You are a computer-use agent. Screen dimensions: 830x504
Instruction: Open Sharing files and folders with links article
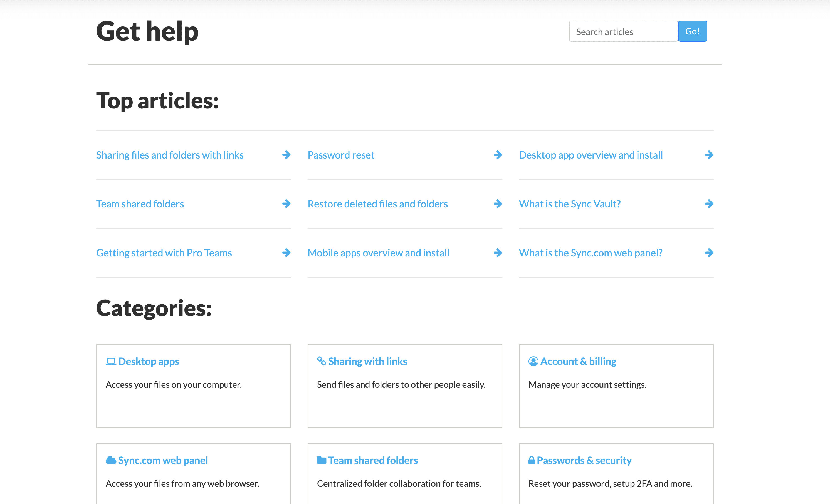(x=170, y=155)
